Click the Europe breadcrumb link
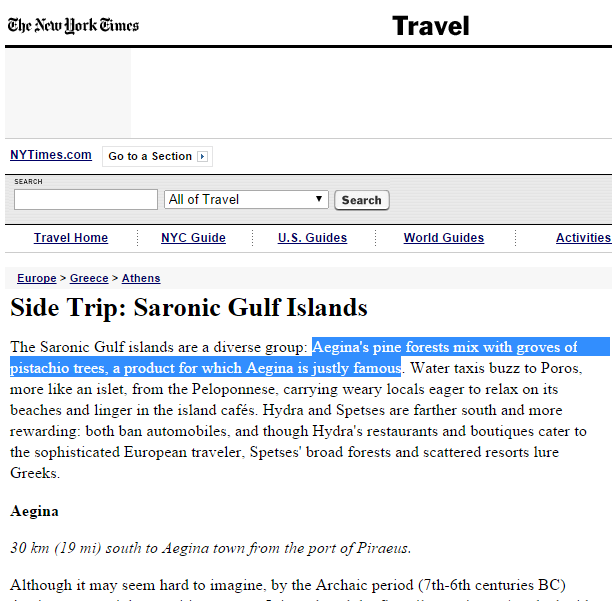The height and width of the screenshot is (601, 612). (x=37, y=278)
